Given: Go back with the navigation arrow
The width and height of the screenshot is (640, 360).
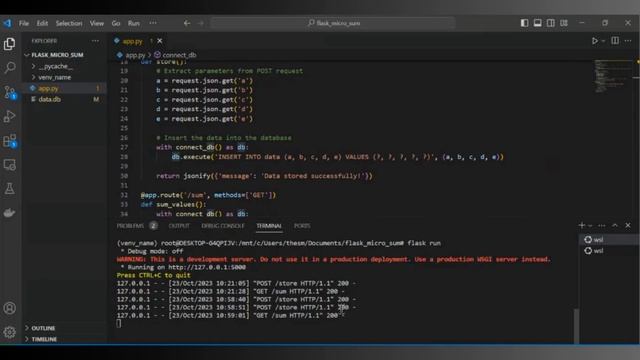Looking at the screenshot, I should [x=187, y=23].
